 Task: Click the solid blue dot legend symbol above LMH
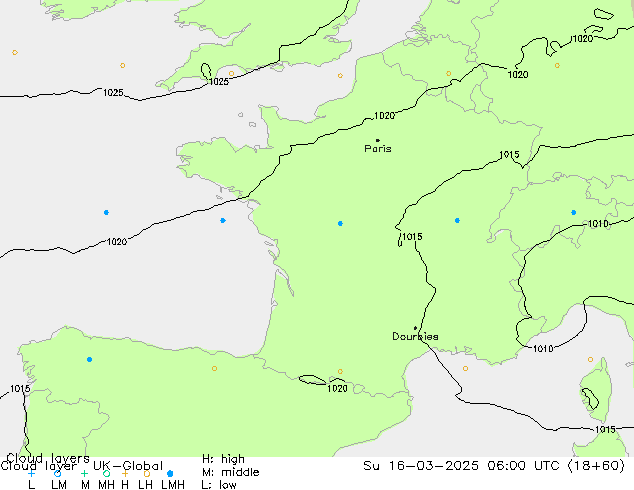(x=170, y=473)
